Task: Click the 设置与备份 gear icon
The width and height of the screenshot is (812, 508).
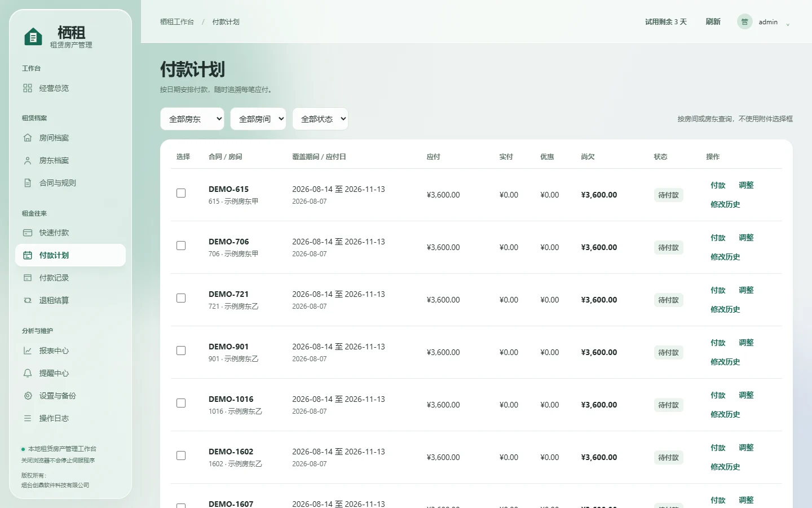Action: click(x=28, y=396)
